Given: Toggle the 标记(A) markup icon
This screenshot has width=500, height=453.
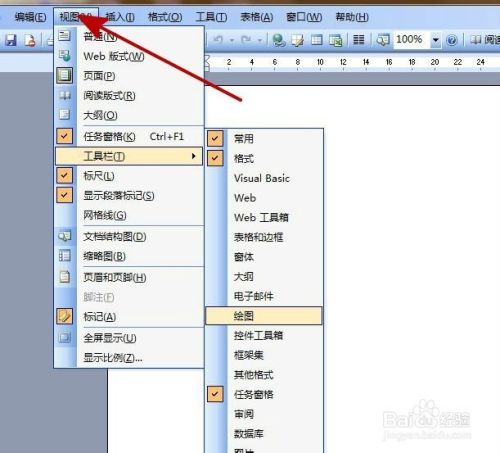Looking at the screenshot, I should pos(64,316).
